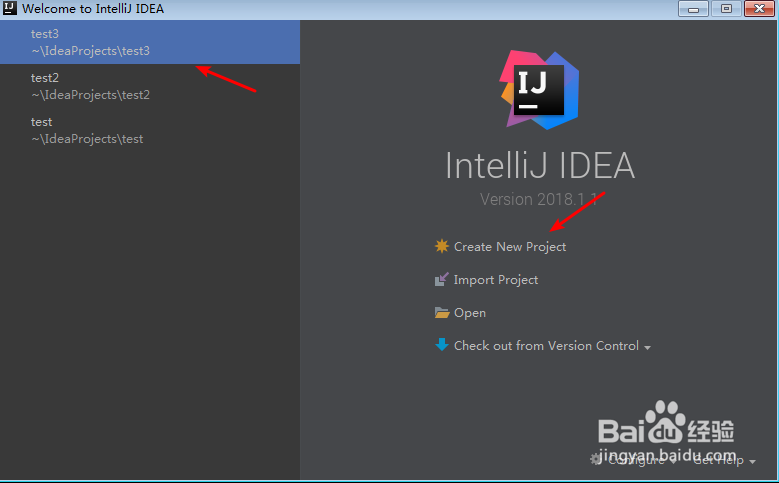Minimize the Welcome to IntelliJ IDEA window

tap(693, 8)
